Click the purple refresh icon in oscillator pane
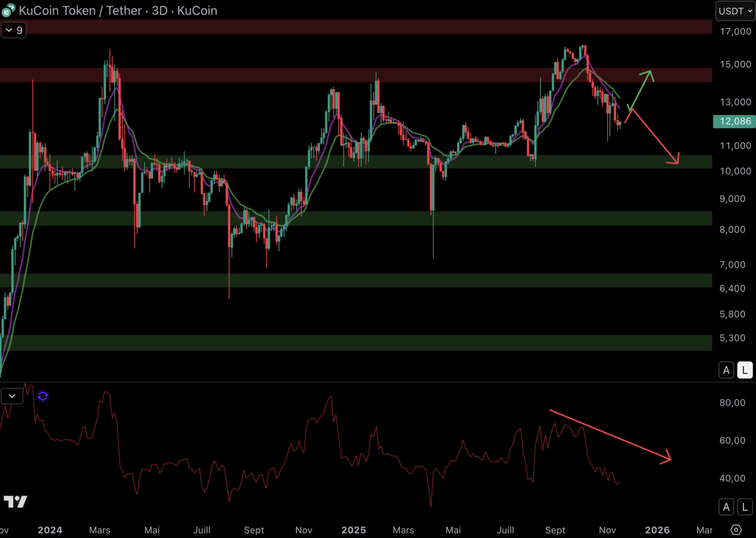 point(43,396)
